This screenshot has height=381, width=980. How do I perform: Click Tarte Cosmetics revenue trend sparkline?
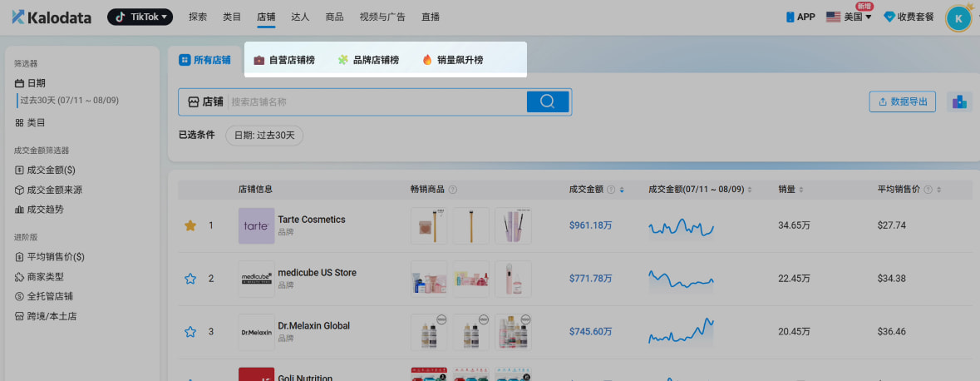coord(682,228)
